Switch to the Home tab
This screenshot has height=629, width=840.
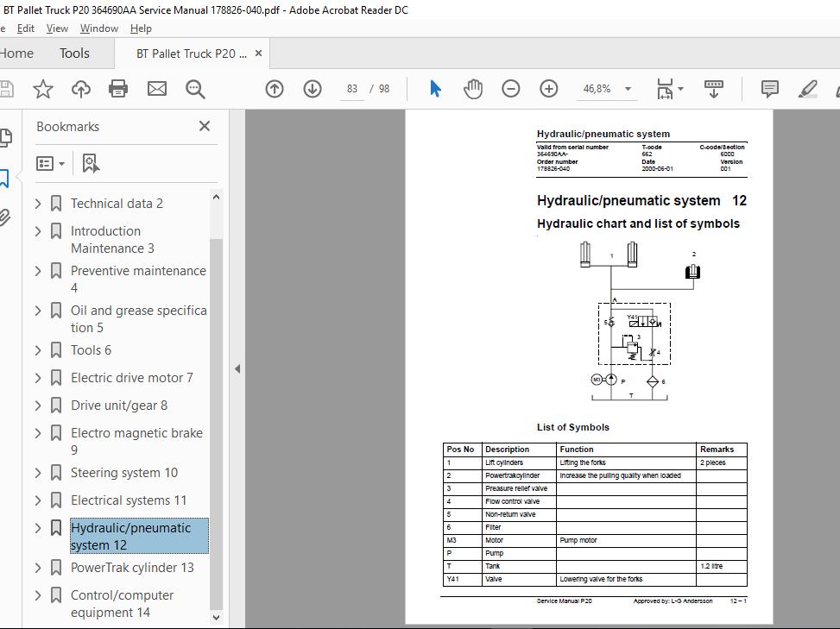point(16,53)
